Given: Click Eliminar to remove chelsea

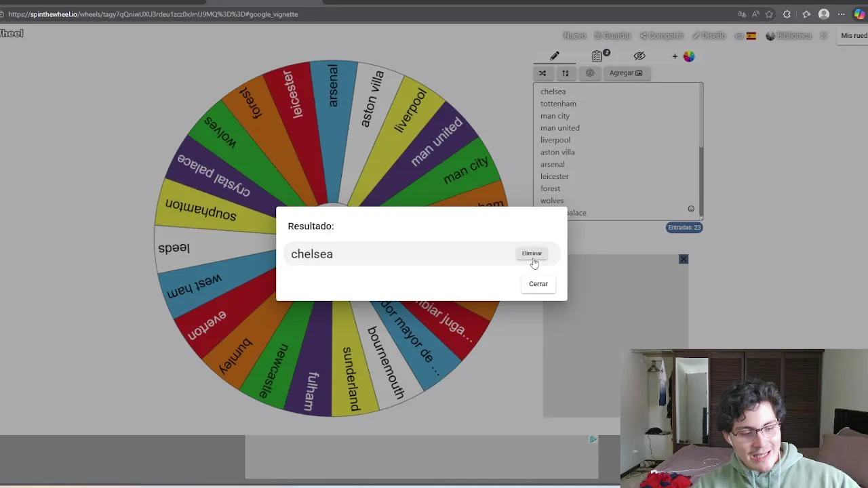Looking at the screenshot, I should pos(532,253).
